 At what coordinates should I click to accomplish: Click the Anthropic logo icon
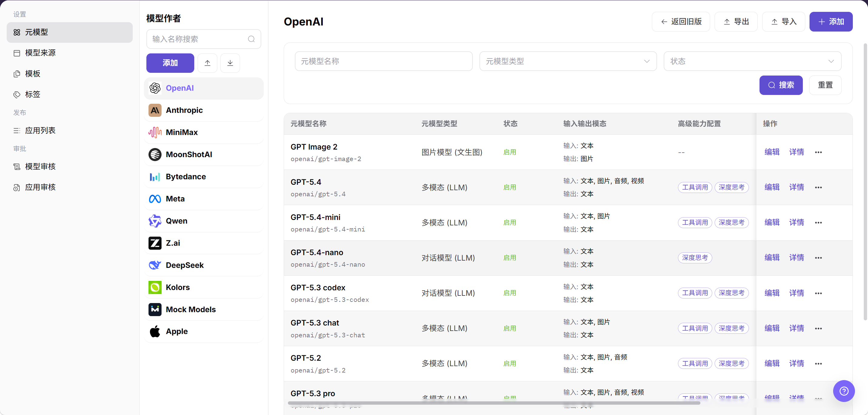point(155,110)
